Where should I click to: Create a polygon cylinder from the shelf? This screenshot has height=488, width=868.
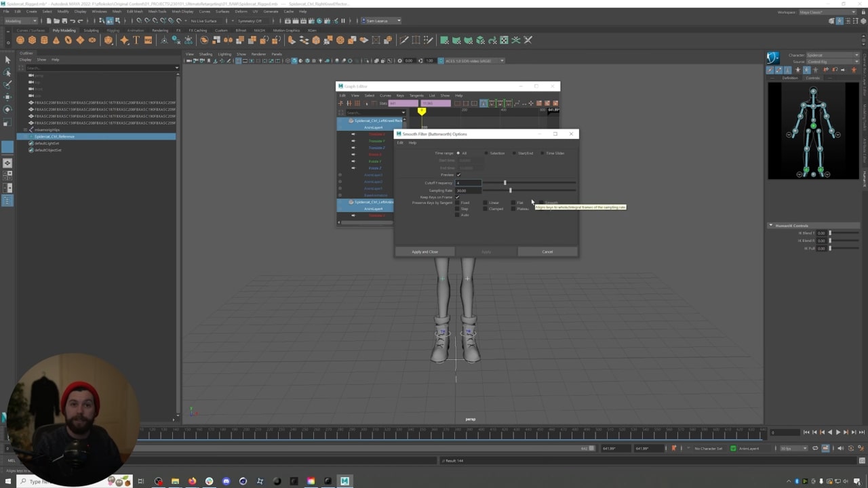(x=44, y=40)
